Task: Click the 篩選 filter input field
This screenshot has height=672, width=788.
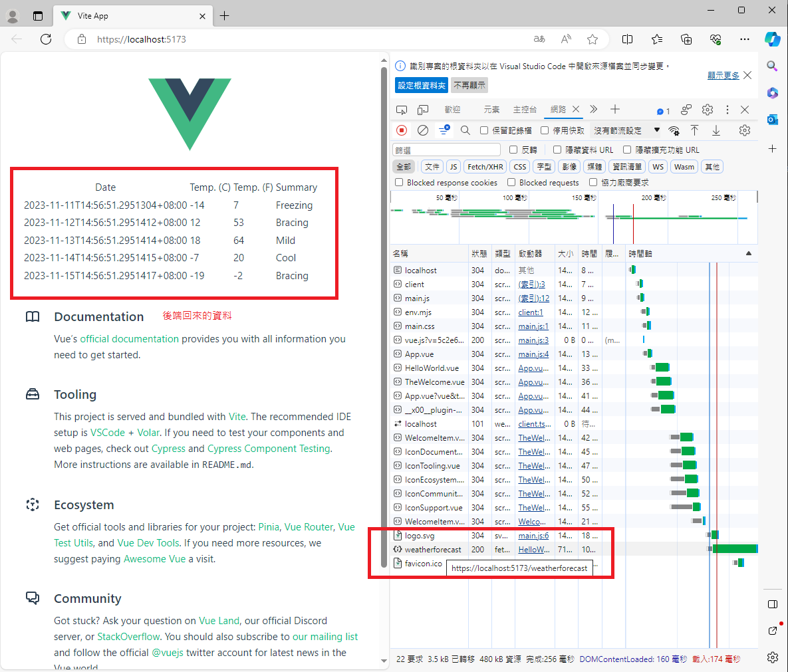Action: pyautogui.click(x=446, y=150)
